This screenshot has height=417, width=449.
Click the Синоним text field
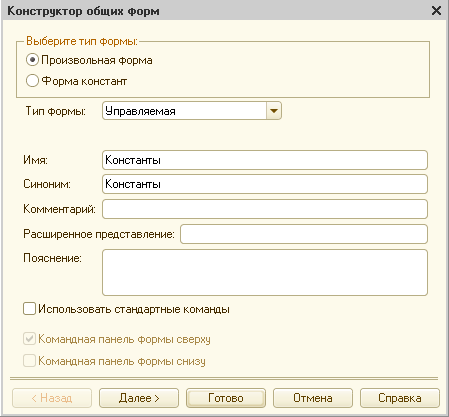click(265, 184)
